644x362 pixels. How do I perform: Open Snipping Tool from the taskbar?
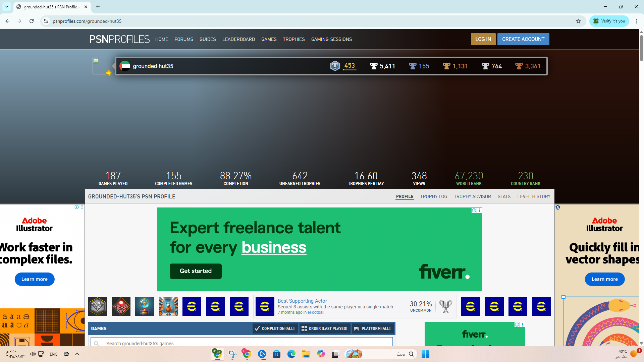click(x=232, y=354)
